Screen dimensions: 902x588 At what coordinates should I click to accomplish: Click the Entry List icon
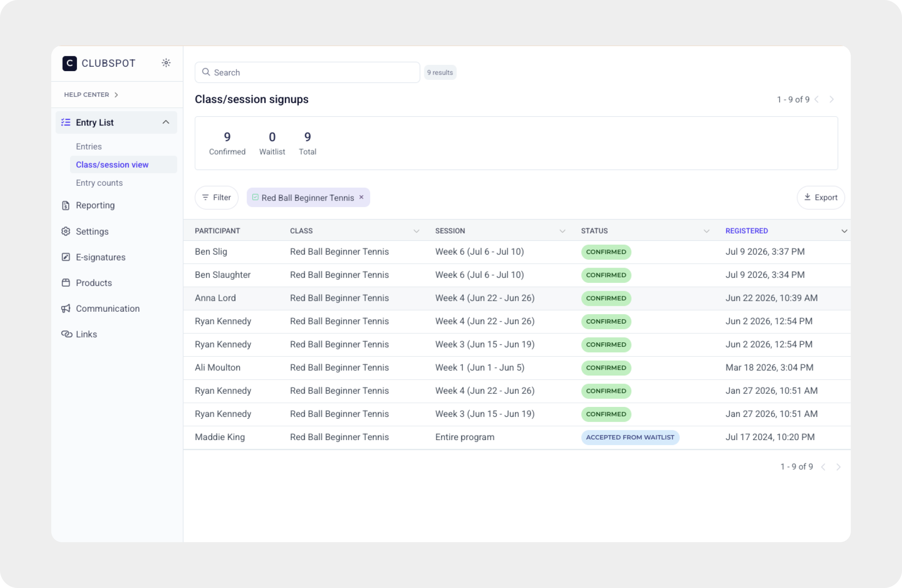pyautogui.click(x=66, y=122)
